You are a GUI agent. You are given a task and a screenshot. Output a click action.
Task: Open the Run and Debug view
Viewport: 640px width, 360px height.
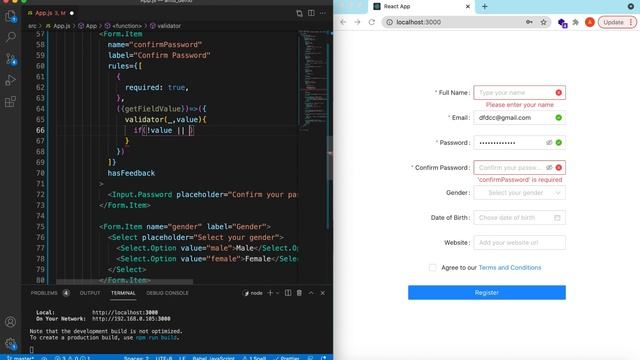pyautogui.click(x=11, y=80)
